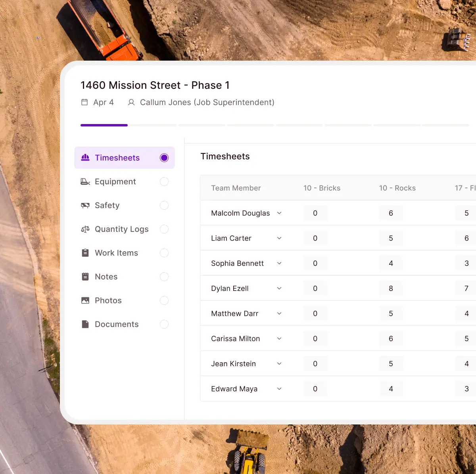Image resolution: width=476 pixels, height=474 pixels.
Task: Edit Liam Carter 10 - Bricks hours
Action: pos(315,238)
